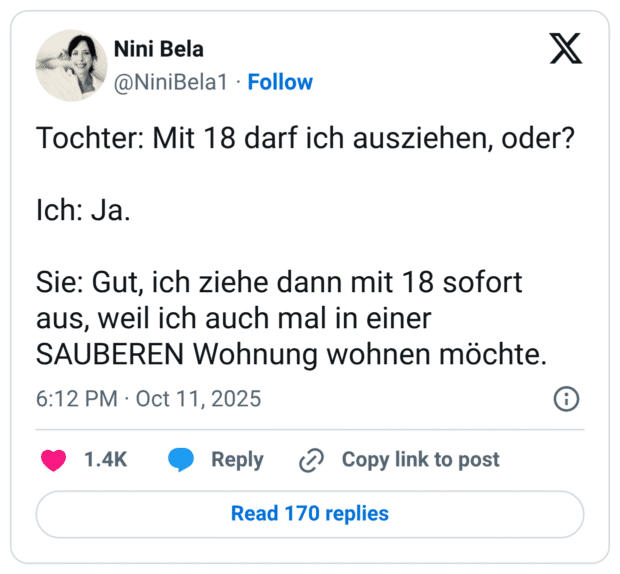Viewport: 620px width, 574px height.
Task: Click the word SAUBEREN in the tweet
Action: click(111, 355)
